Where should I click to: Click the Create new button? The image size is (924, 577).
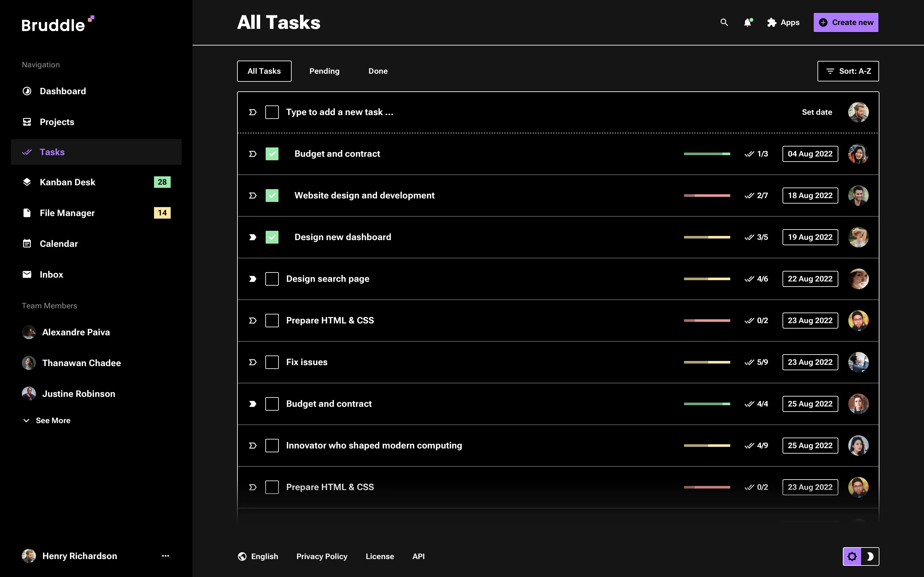pos(845,22)
